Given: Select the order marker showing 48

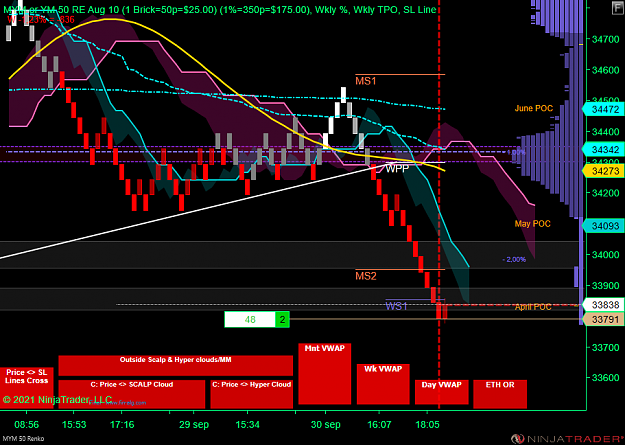Looking at the screenshot, I should (250, 319).
